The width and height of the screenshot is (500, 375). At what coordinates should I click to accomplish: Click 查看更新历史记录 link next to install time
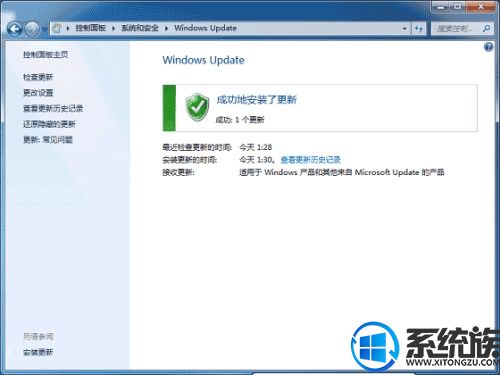[311, 160]
